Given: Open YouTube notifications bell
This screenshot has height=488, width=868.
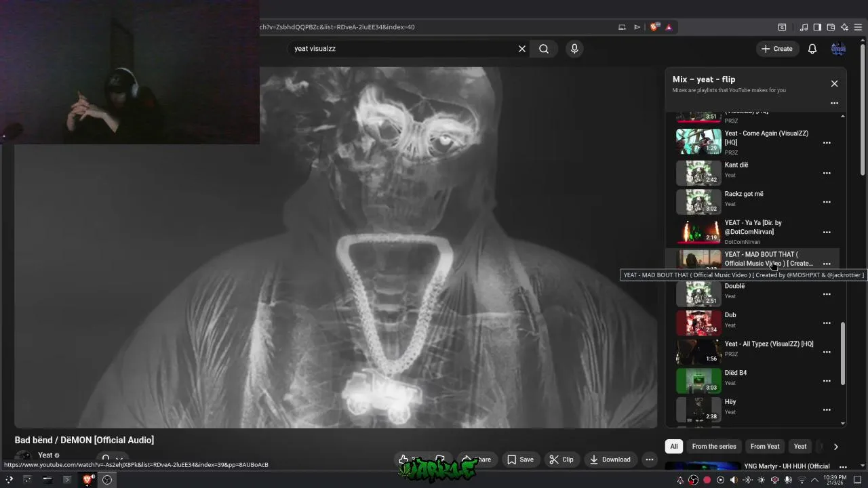Looking at the screenshot, I should pos(812,49).
